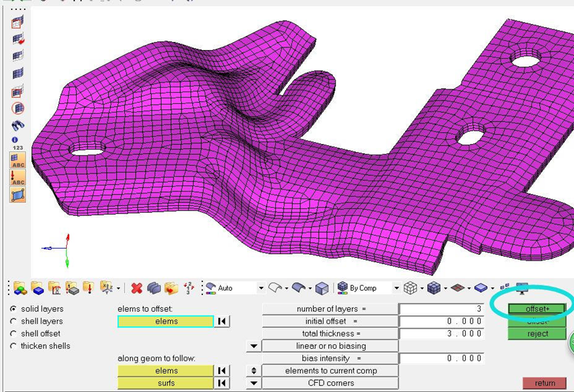Click the yellow elems selector under elems to offset
The height and width of the screenshot is (392, 574).
pos(166,321)
